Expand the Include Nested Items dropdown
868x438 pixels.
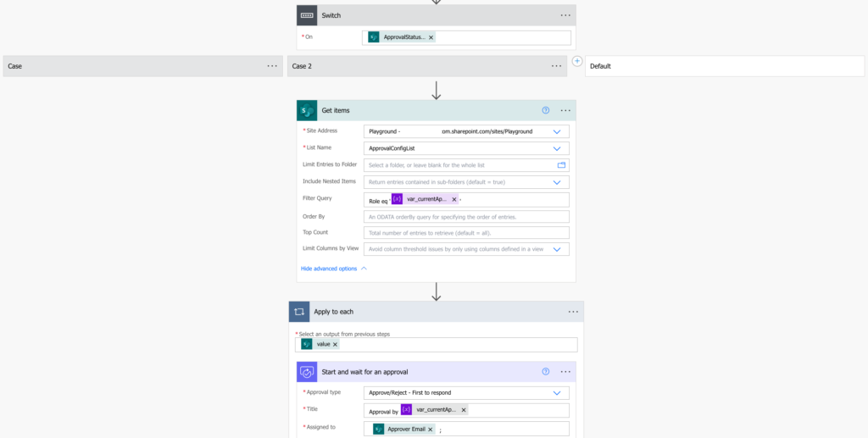(x=557, y=182)
